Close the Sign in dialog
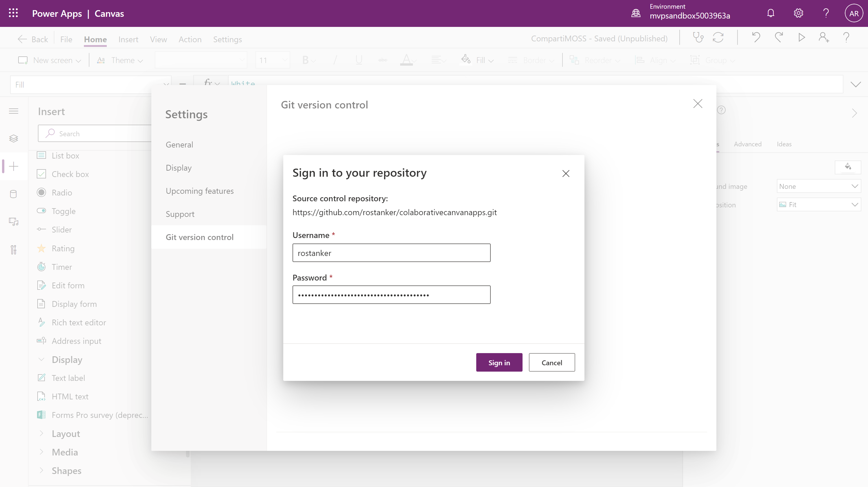Viewport: 868px width, 487px height. pyautogui.click(x=566, y=173)
